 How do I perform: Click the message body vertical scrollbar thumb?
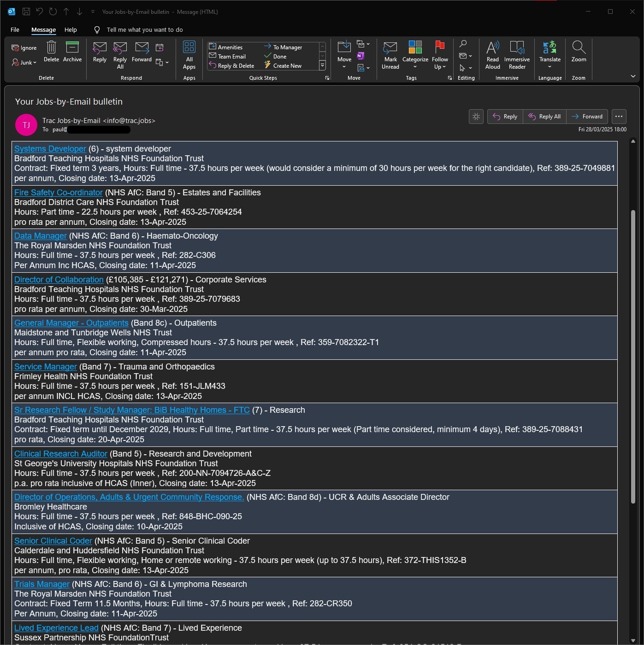click(633, 356)
